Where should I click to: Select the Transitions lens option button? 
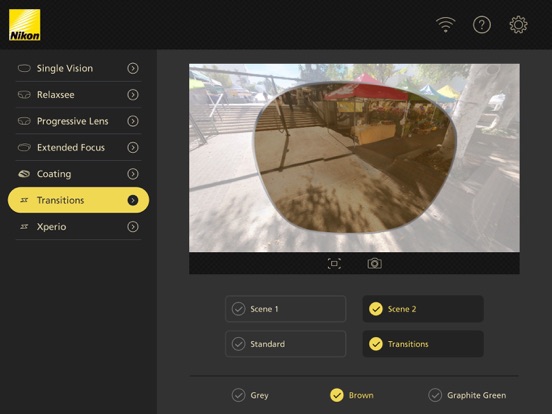coord(423,344)
